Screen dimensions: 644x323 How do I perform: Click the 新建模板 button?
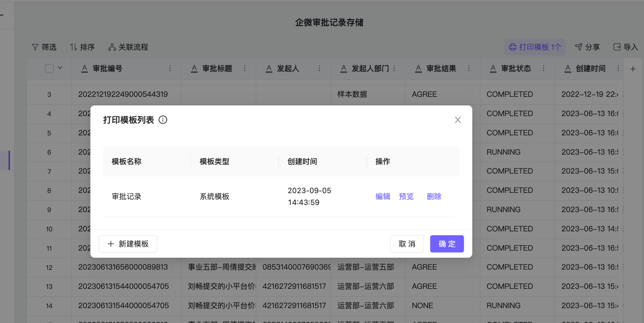pyautogui.click(x=128, y=244)
